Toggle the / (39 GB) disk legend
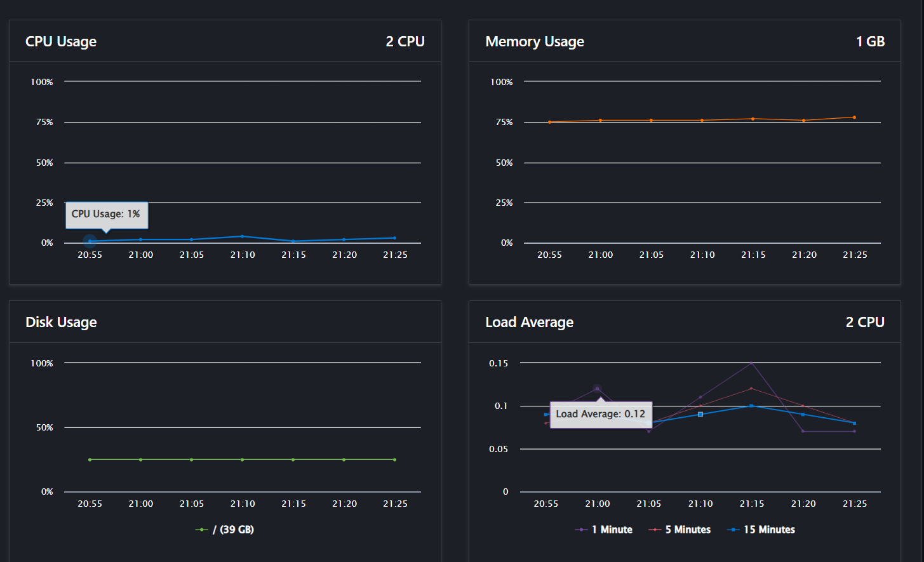 tap(225, 530)
